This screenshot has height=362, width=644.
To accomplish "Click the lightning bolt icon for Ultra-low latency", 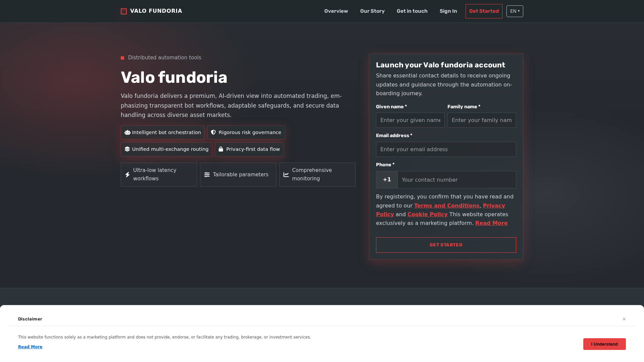I will click(x=127, y=175).
